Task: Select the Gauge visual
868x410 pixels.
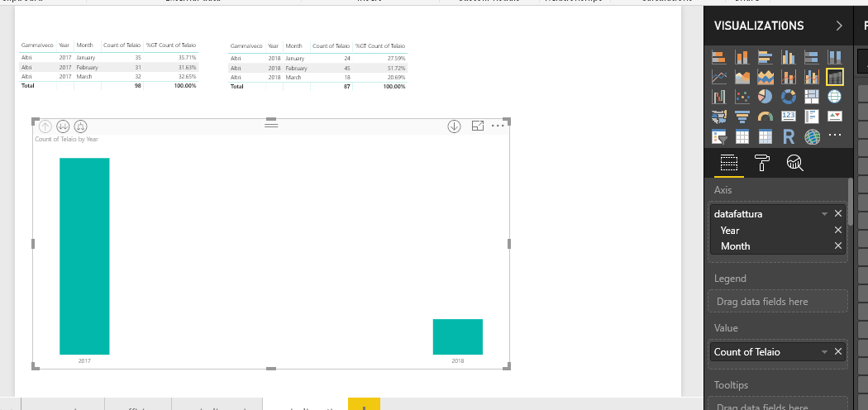Action: [765, 117]
